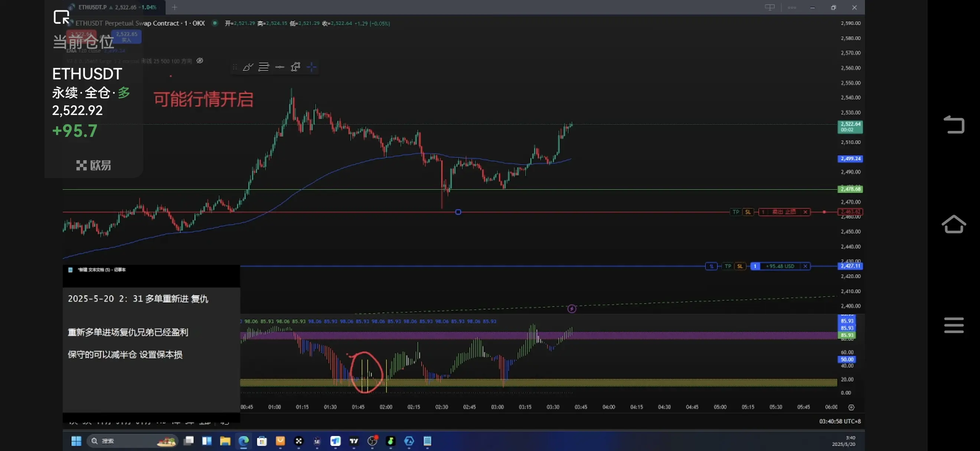Click the blue 50.00 indicator level label
This screenshot has width=980, height=451.
coord(847,359)
